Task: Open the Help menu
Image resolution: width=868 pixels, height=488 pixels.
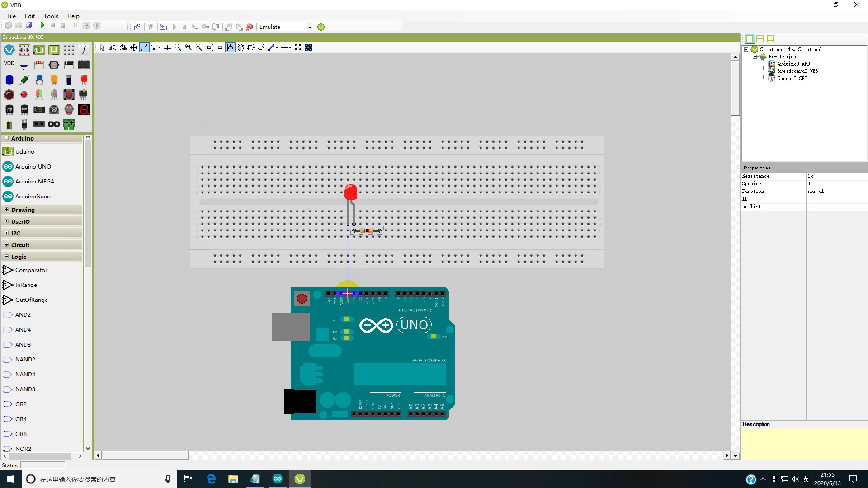Action: [73, 16]
